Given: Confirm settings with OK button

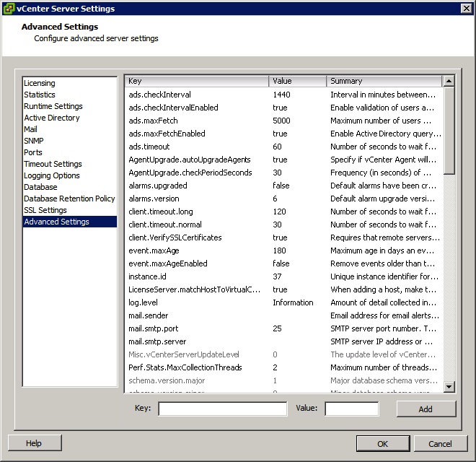Looking at the screenshot, I should coord(383,444).
